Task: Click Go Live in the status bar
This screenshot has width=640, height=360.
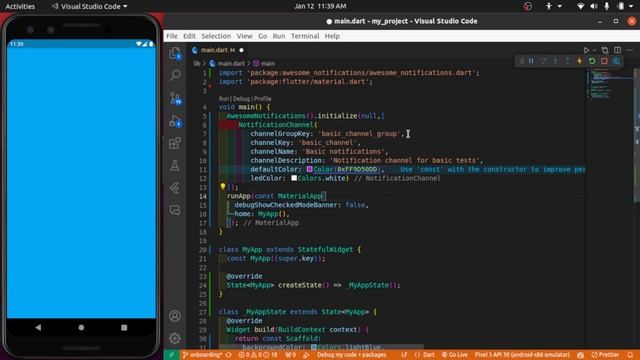Action: tap(455, 355)
